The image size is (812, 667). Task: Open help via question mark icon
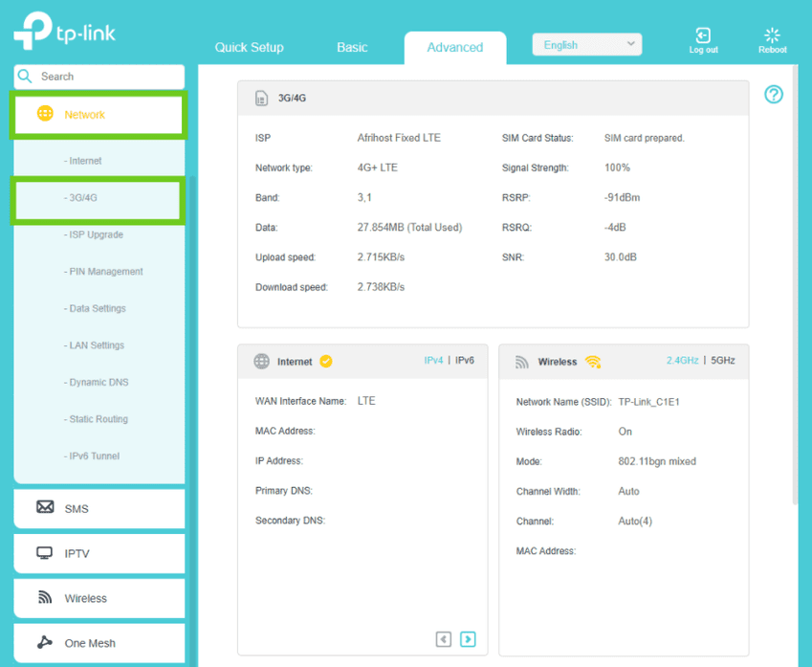[x=774, y=94]
